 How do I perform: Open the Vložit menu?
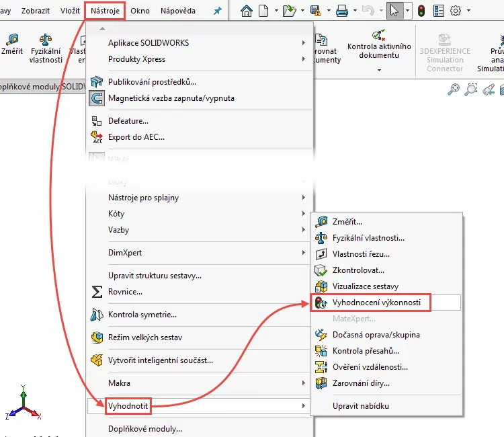click(x=70, y=11)
